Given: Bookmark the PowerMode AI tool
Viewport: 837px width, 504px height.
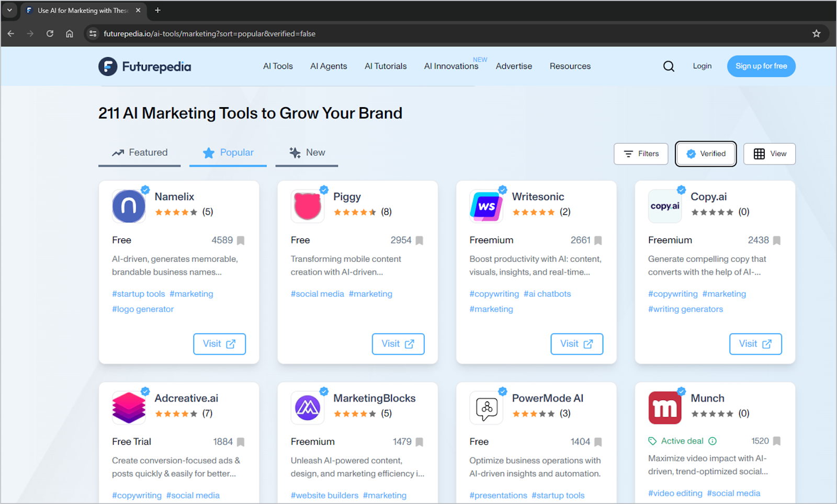Looking at the screenshot, I should coord(598,442).
